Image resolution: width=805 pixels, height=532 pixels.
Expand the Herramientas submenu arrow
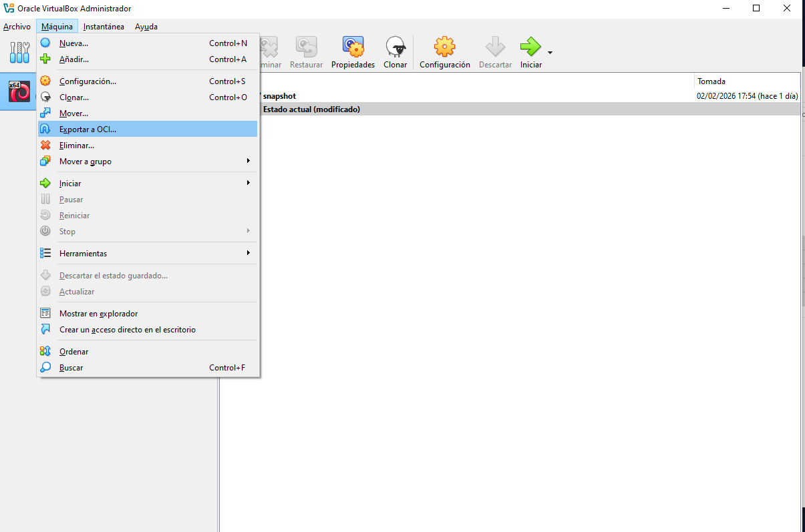coord(248,253)
